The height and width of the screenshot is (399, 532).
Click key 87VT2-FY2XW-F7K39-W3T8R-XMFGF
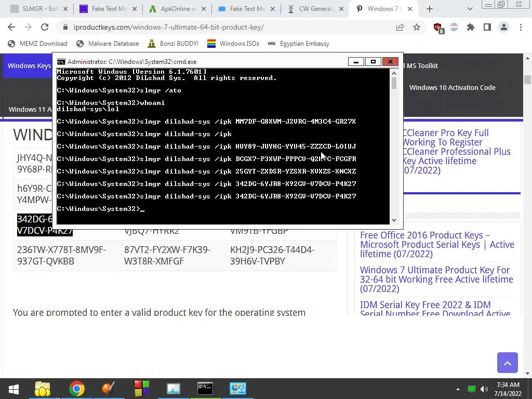[x=167, y=256]
